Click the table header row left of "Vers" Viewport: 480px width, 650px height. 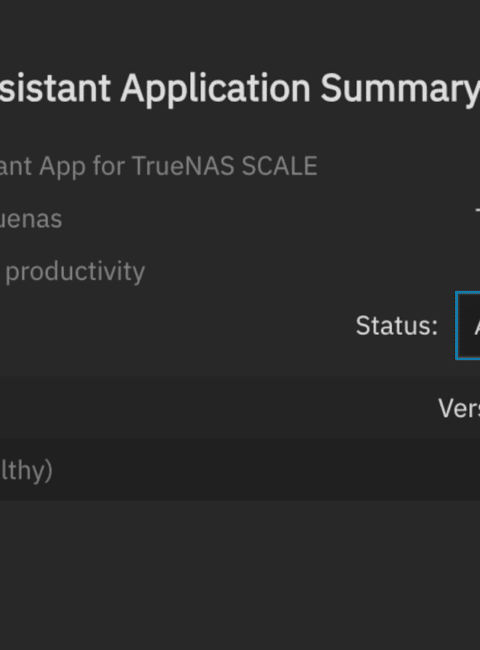pos(216,407)
